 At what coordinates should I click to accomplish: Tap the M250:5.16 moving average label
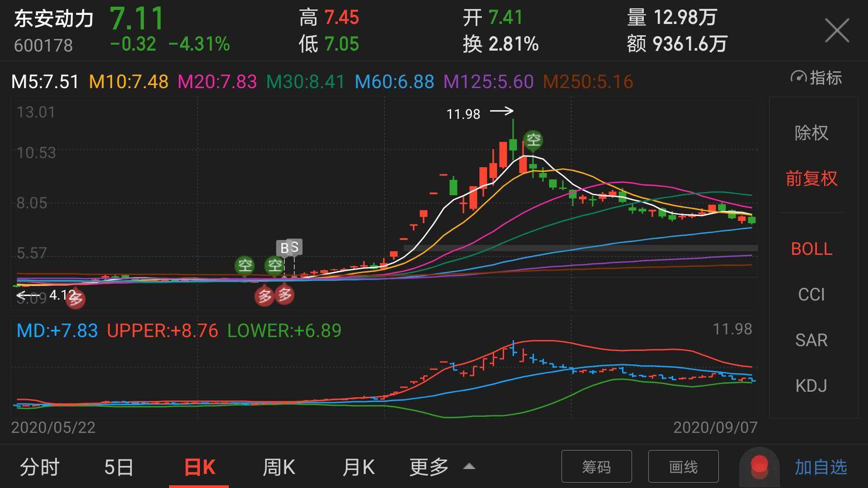point(588,82)
